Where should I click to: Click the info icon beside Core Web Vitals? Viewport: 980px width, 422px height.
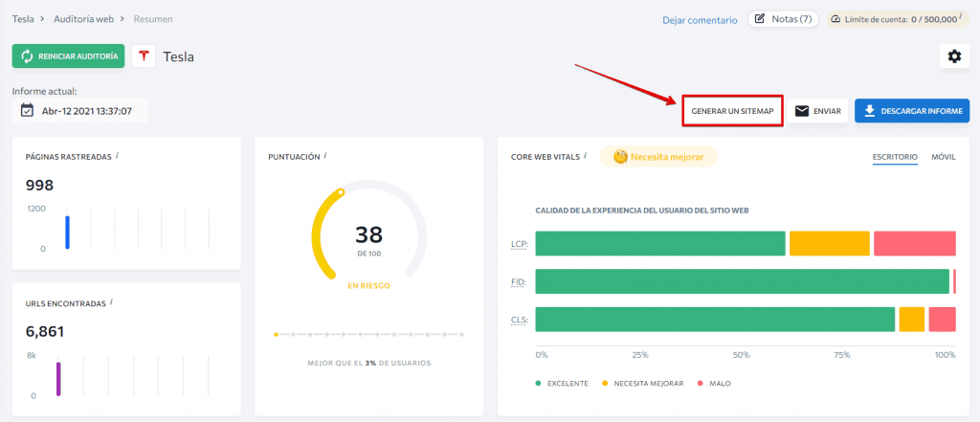585,156
